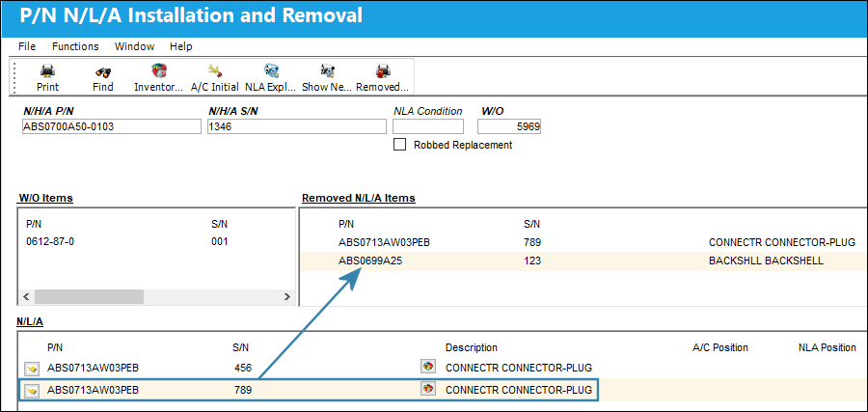
Task: Click BACKSHLL BACKSHELL description text
Action: tap(766, 261)
